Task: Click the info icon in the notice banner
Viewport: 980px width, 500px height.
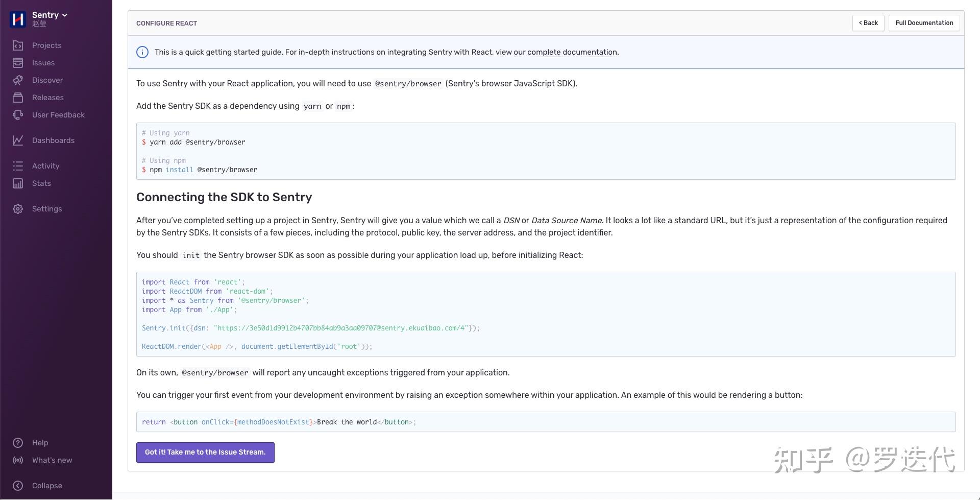Action: pyautogui.click(x=142, y=52)
